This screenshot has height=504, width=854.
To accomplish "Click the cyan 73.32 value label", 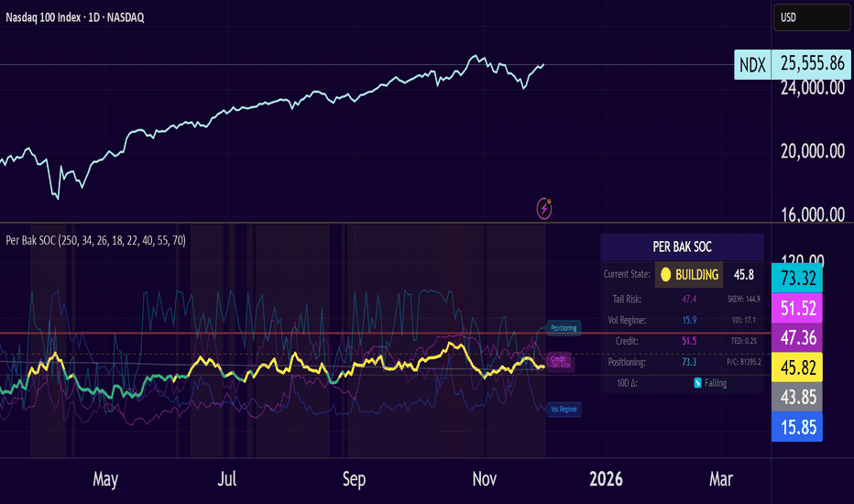I will point(812,278).
